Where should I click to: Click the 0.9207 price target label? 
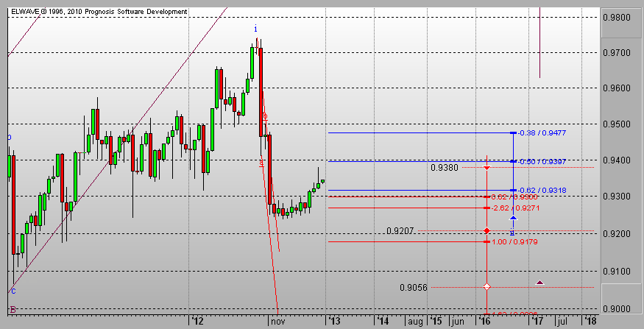[x=401, y=231]
